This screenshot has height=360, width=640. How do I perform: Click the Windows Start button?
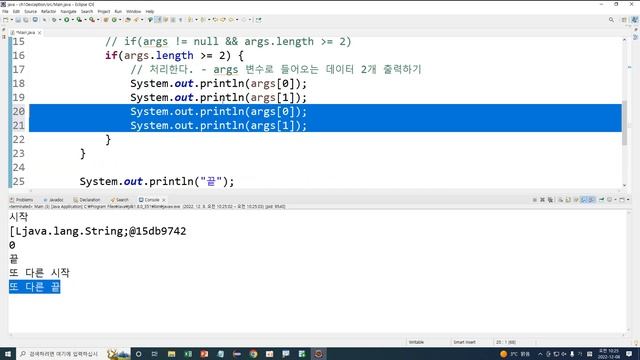[x=8, y=353]
